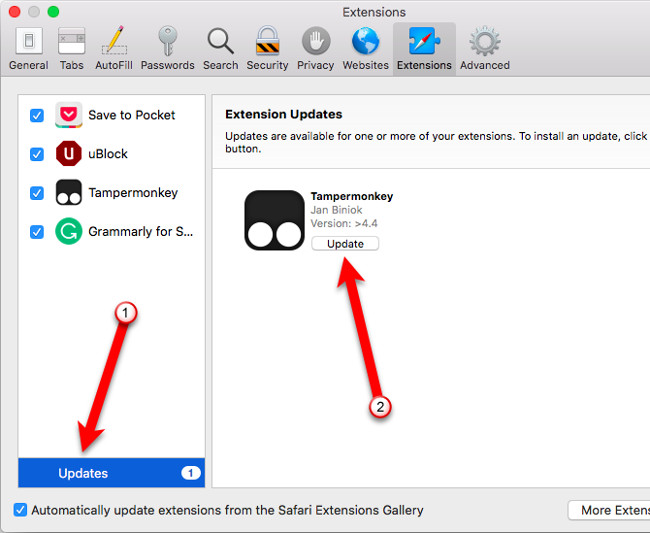Select Grammarly for S... extension row
The width and height of the screenshot is (650, 533).
click(x=112, y=231)
